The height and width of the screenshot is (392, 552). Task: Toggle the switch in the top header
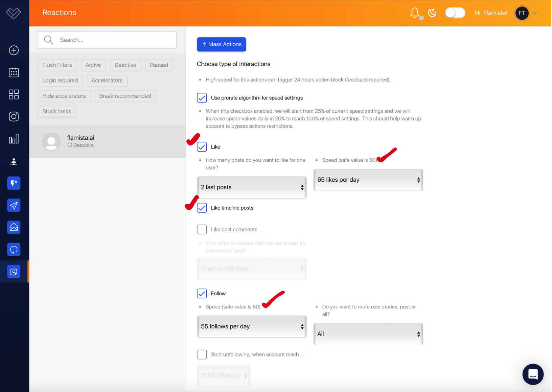[455, 13]
